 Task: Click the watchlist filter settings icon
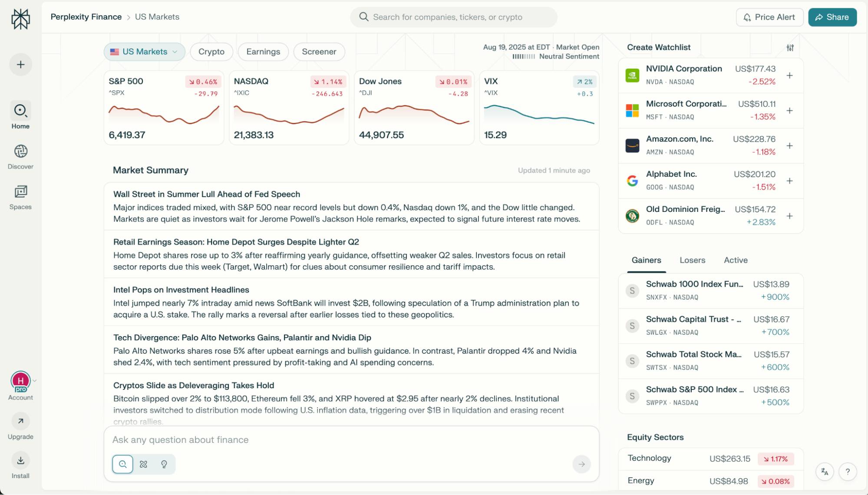coord(790,48)
